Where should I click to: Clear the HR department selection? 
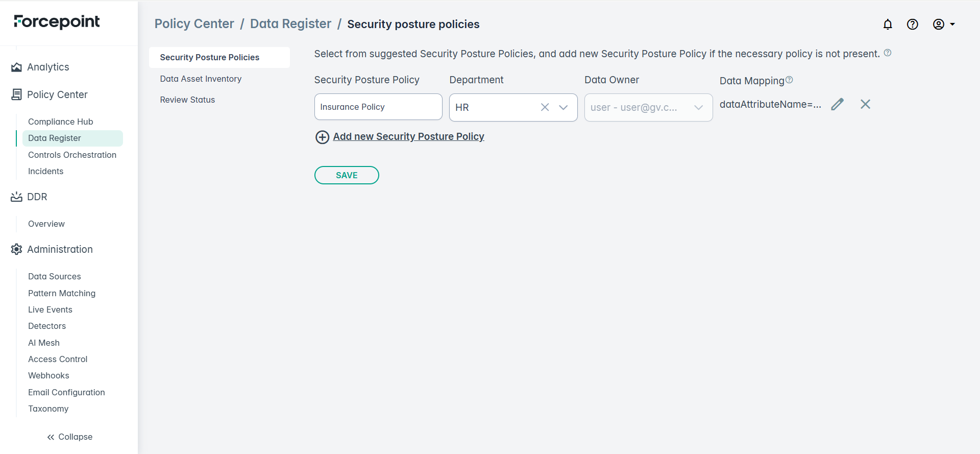(545, 107)
